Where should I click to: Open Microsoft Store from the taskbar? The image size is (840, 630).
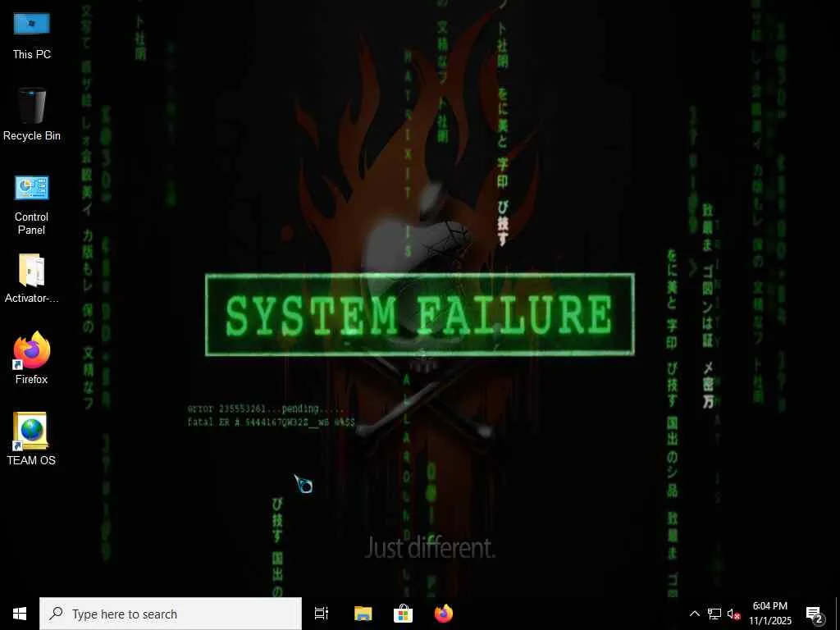(x=403, y=614)
